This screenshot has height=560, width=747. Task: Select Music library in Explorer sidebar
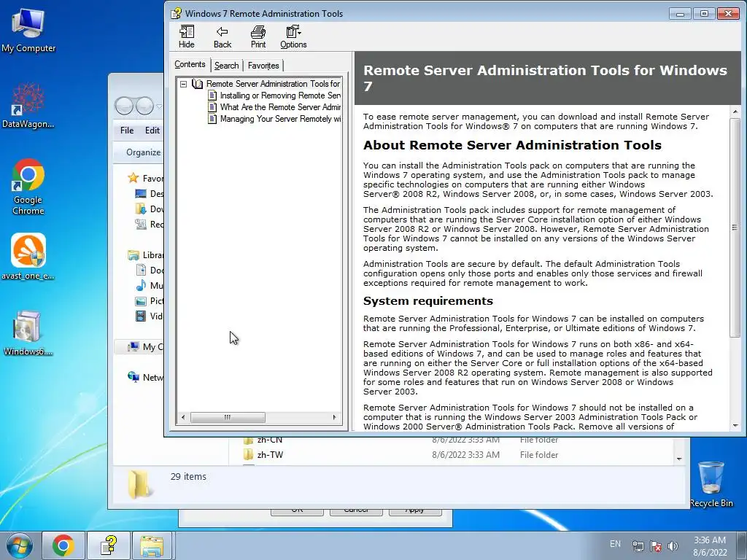pyautogui.click(x=149, y=286)
